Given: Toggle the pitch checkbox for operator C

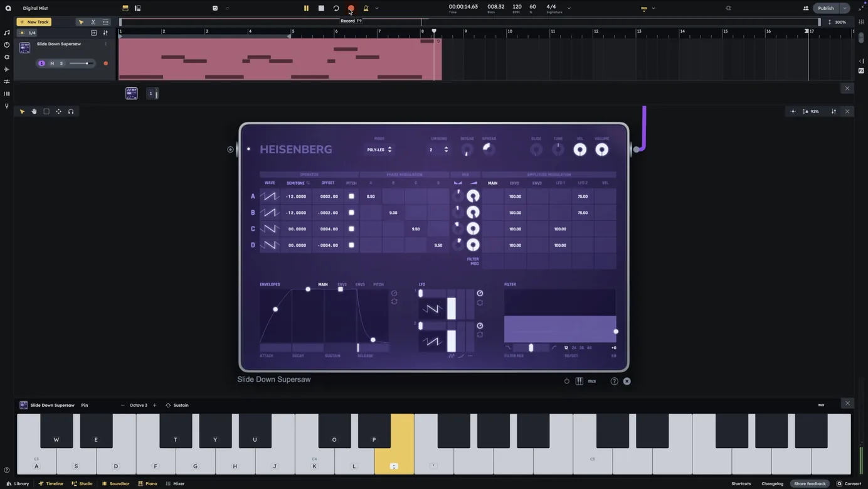Looking at the screenshot, I should pyautogui.click(x=351, y=229).
